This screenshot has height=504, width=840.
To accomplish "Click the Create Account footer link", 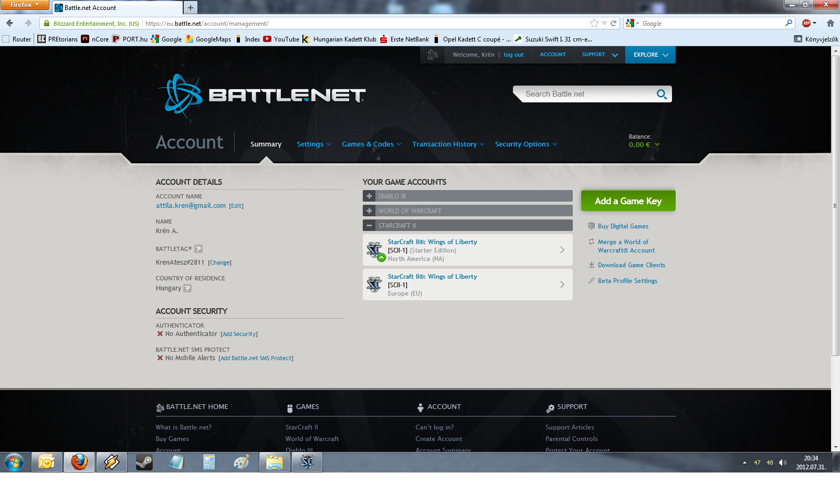I will click(439, 439).
